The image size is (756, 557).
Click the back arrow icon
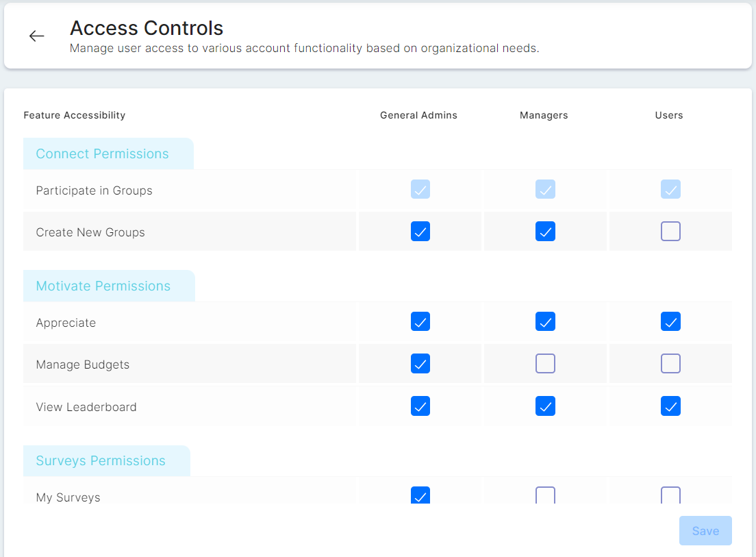pyautogui.click(x=36, y=36)
